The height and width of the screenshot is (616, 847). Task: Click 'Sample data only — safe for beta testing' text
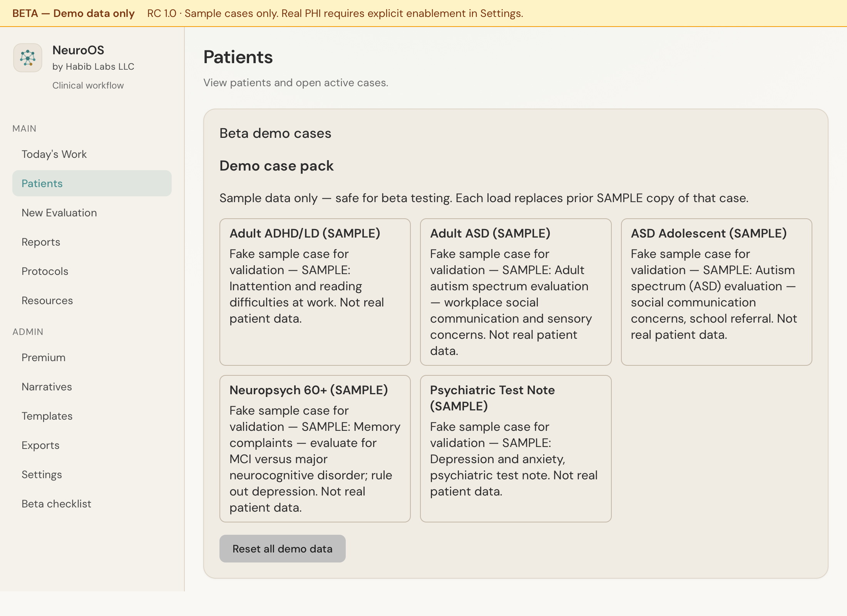tap(336, 198)
